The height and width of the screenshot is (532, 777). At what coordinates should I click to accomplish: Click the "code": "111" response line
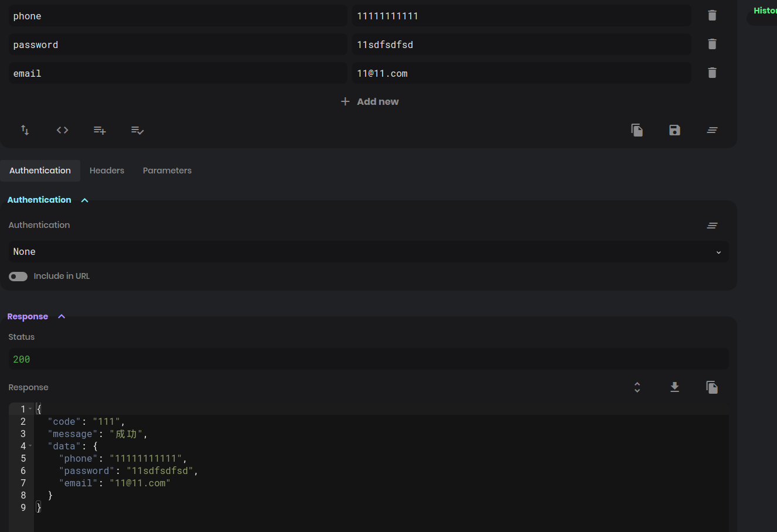point(86,421)
